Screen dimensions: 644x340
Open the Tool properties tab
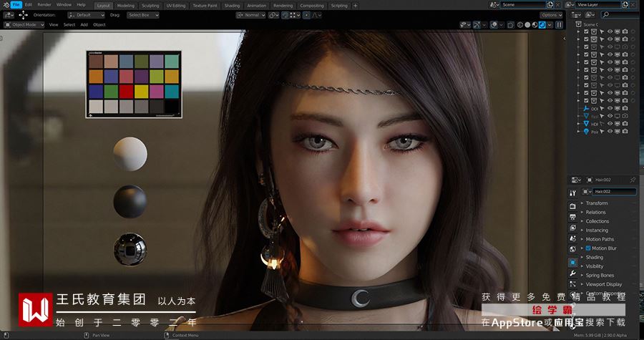click(x=573, y=193)
